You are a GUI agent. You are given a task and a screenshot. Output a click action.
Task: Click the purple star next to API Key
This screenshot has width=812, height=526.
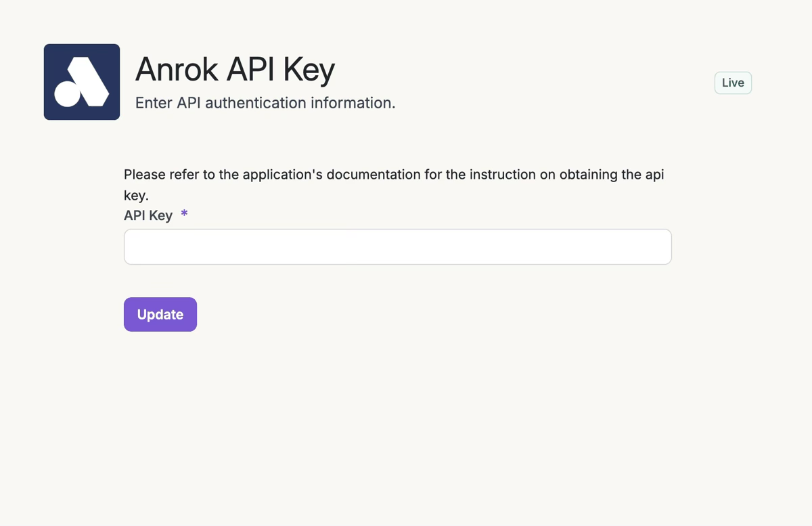coord(184,215)
